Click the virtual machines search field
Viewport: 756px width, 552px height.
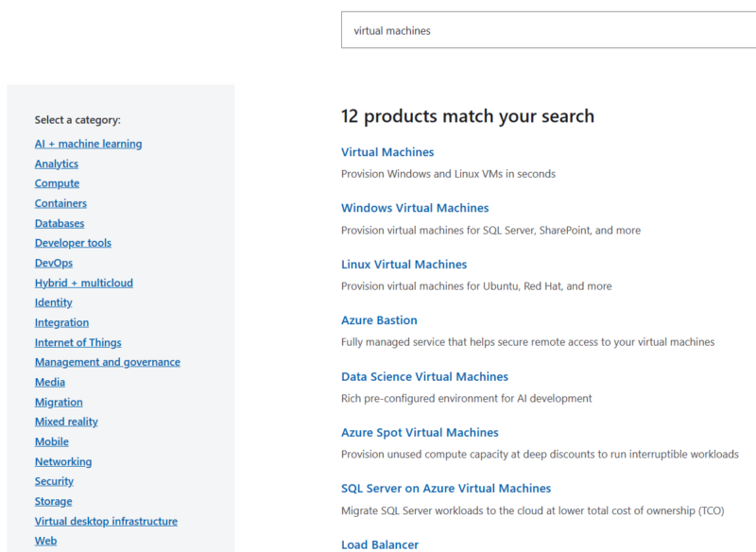point(549,30)
